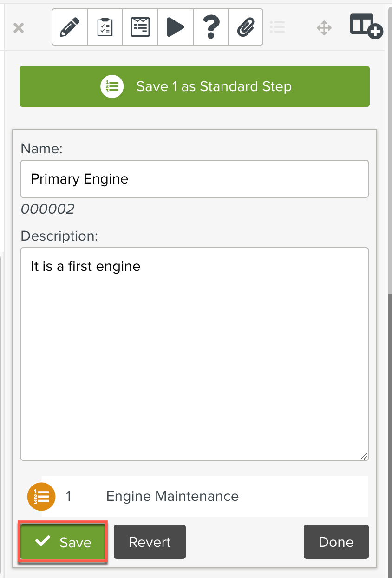Click the Primary Engine name field
The image size is (392, 578).
point(194,179)
